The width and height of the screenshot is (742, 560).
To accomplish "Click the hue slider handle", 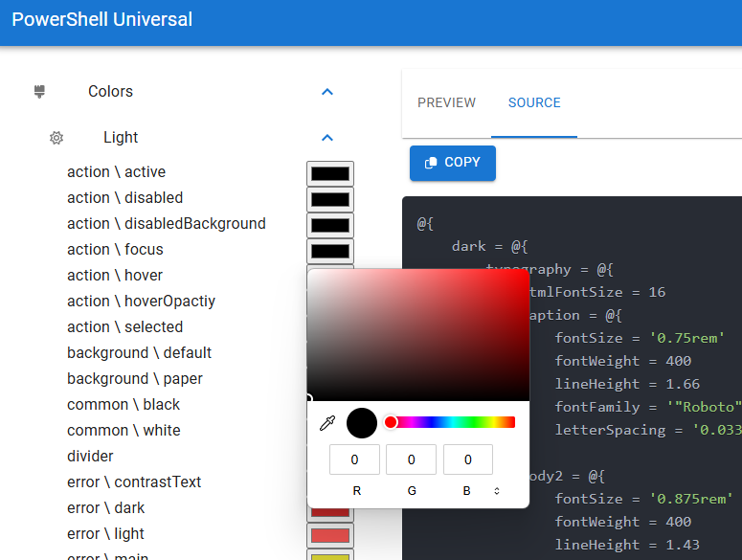I will (x=391, y=422).
